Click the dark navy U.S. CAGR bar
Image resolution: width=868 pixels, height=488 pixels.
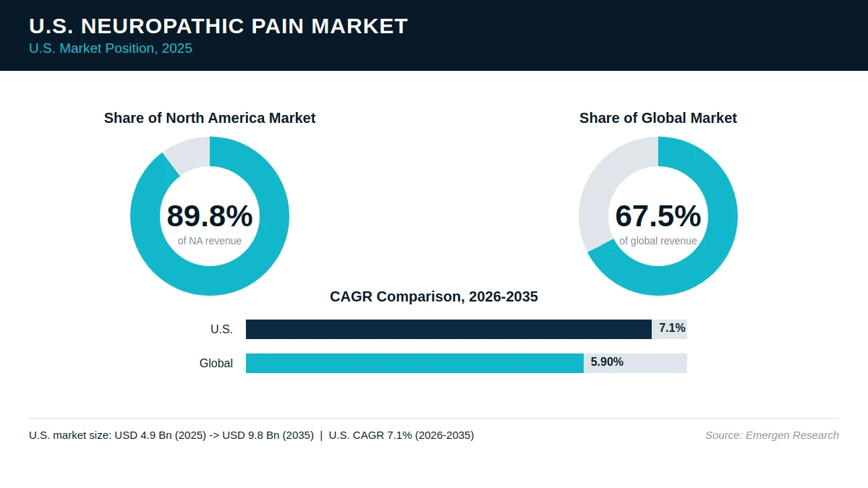[448, 329]
